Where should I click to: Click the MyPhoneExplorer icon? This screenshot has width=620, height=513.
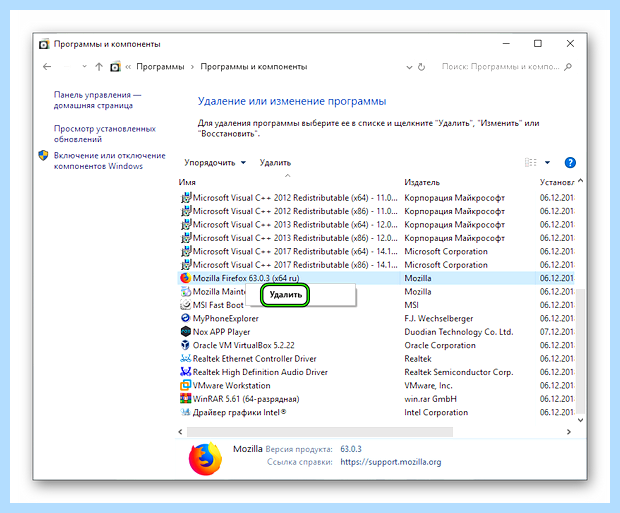(x=185, y=318)
